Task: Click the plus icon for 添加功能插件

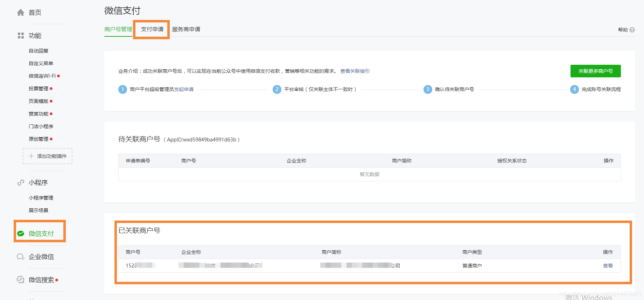Action: coord(31,156)
